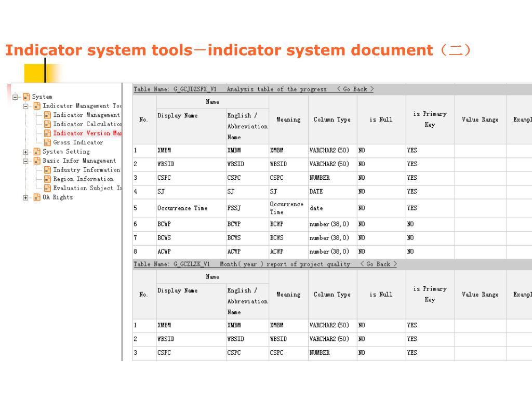The image size is (532, 399).
Task: Expand the System Setting node
Action: coord(25,152)
